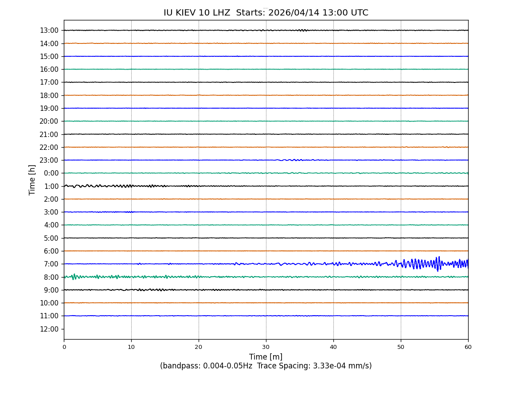Click the largest wave burst on the 7:00 trace
This screenshot has height=399, width=532.
(x=437, y=264)
